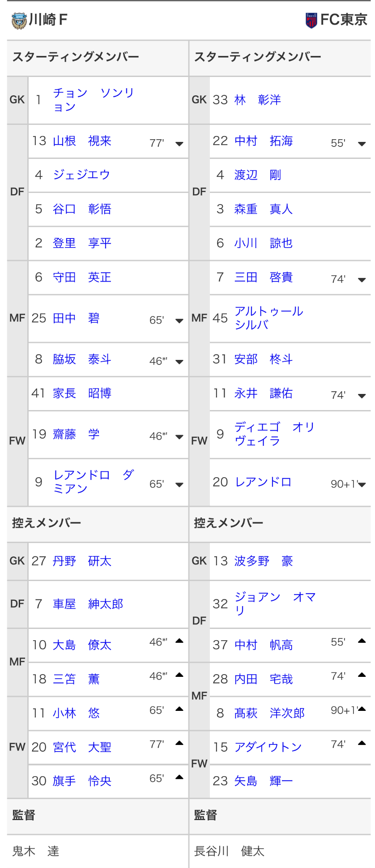The image size is (375, 868).
Task: Open ディエゴ オリヴェイラ player page
Action: (274, 434)
